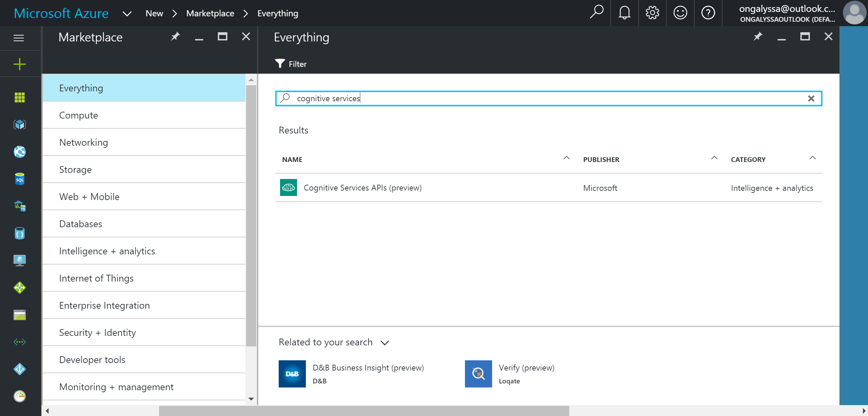Clear the cognitive services search box

coord(811,98)
